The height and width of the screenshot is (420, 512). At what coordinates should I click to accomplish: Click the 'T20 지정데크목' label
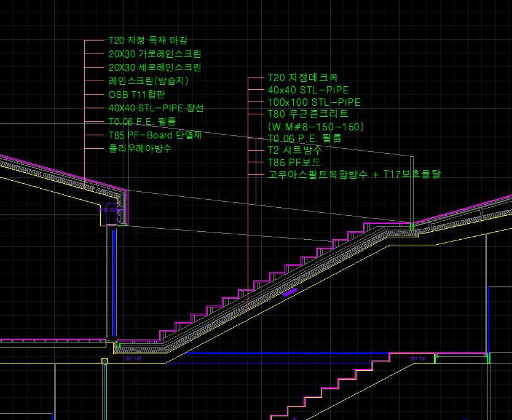(x=302, y=78)
